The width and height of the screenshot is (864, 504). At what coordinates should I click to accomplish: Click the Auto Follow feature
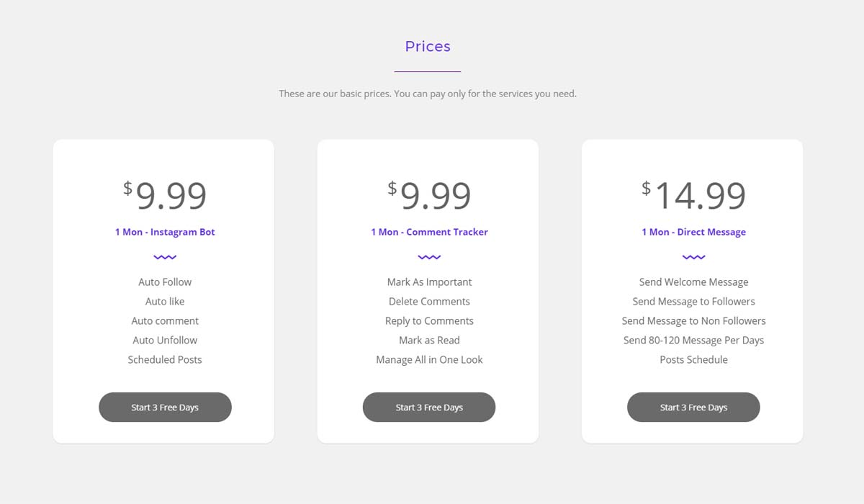click(x=165, y=282)
